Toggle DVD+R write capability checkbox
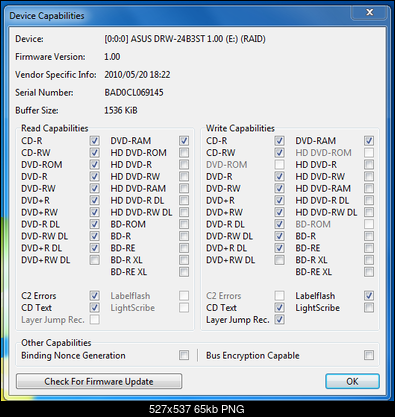The width and height of the screenshot is (395, 417). (280, 200)
